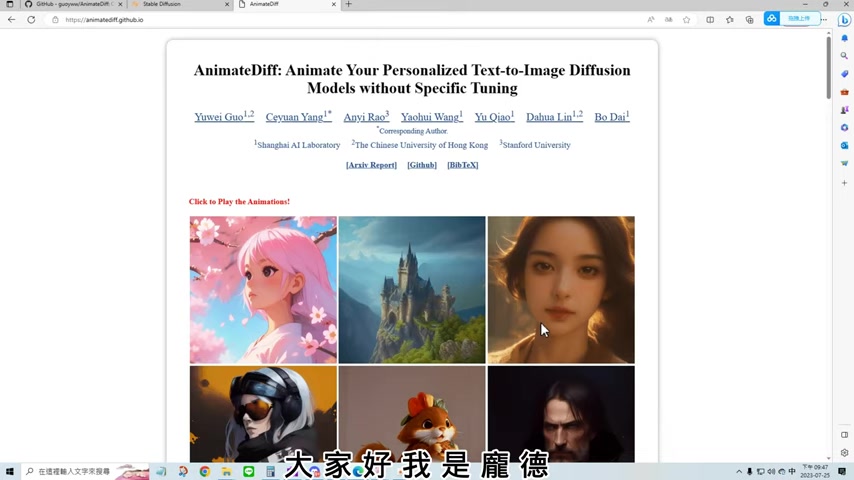Play the helmeted pilot animation
This screenshot has height=480, width=854.
point(263,414)
